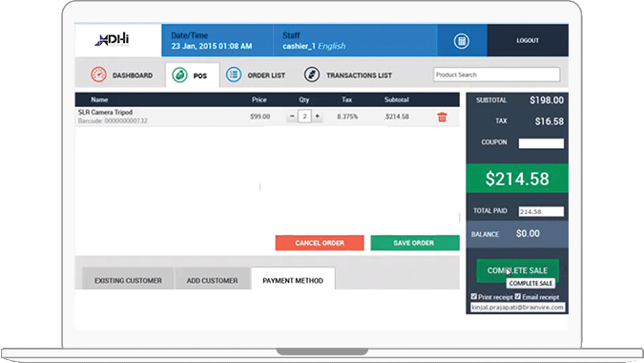
Task: Click the Transactions List icon
Action: point(312,75)
